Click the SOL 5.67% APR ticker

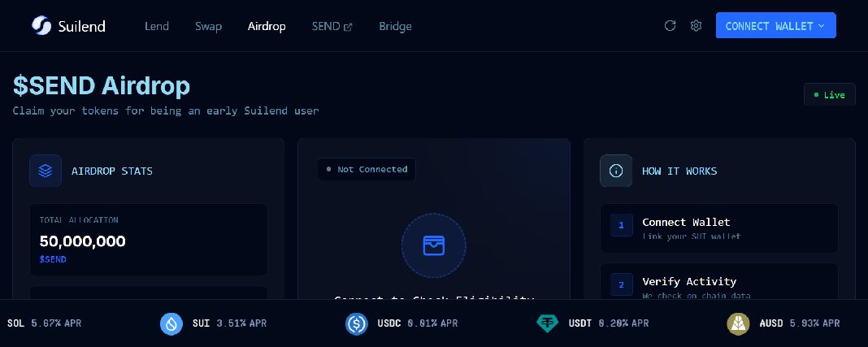coord(44,323)
